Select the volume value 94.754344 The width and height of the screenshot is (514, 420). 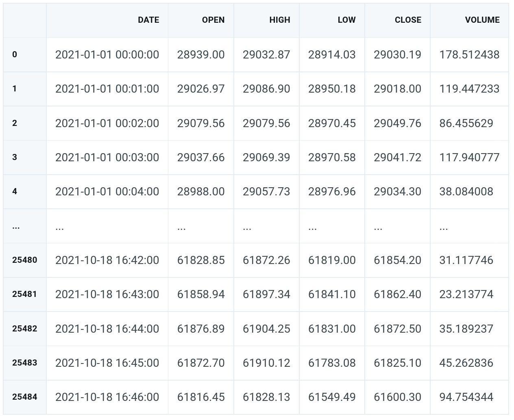click(466, 397)
